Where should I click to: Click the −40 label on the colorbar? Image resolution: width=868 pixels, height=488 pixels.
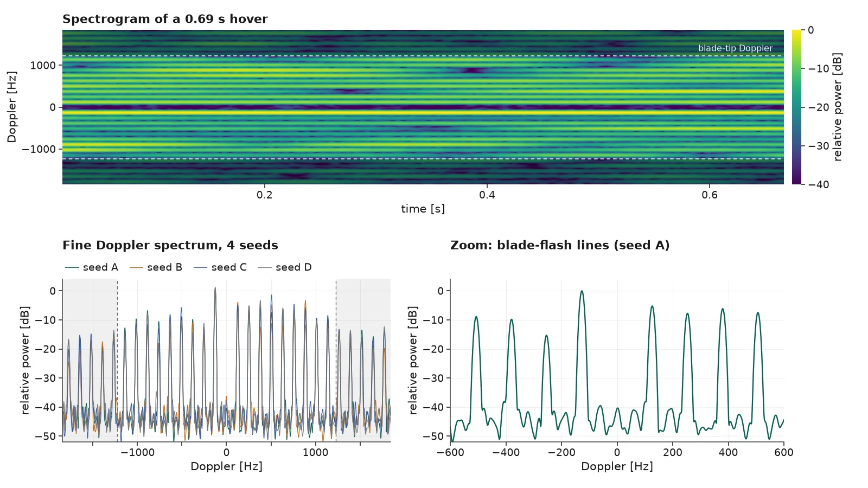[x=818, y=184]
